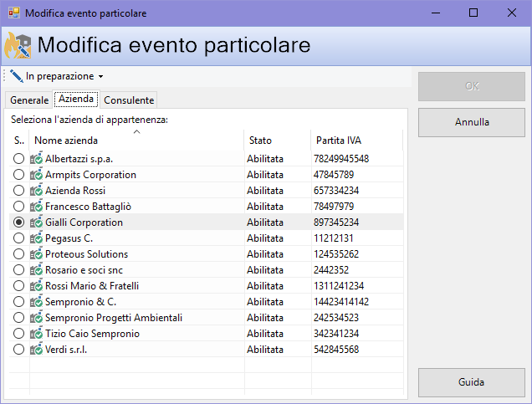Select the Armpits Corporation radio button
532x404 pixels.
pos(18,174)
